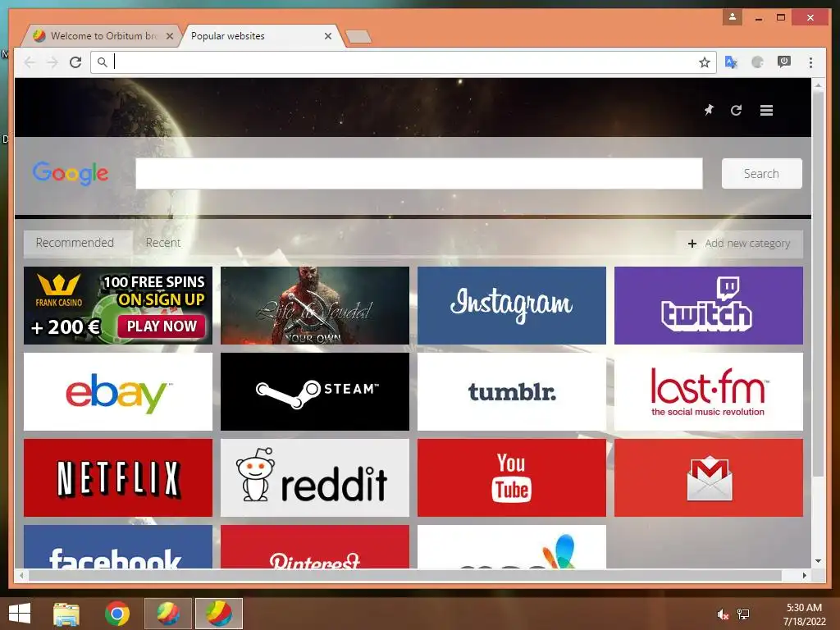Open the Facebook tile

coord(118,546)
